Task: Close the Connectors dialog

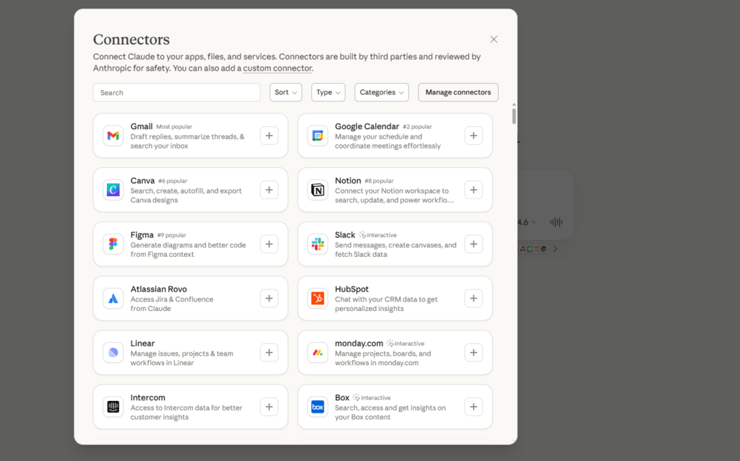Action: coord(493,40)
